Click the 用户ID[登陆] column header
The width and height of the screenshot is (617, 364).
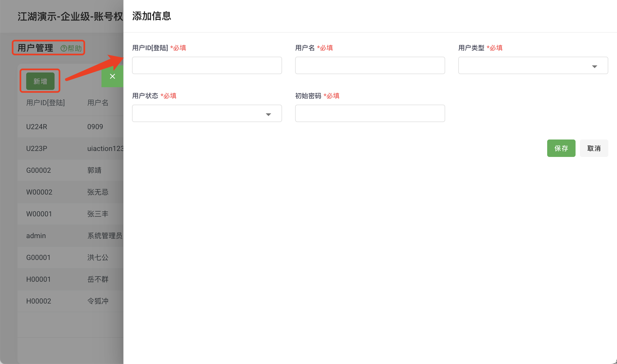click(x=45, y=103)
